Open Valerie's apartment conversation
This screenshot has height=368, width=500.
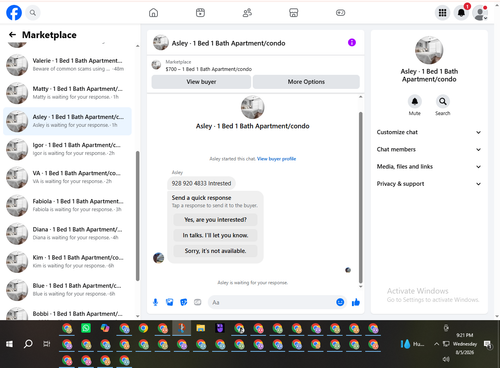(x=67, y=65)
